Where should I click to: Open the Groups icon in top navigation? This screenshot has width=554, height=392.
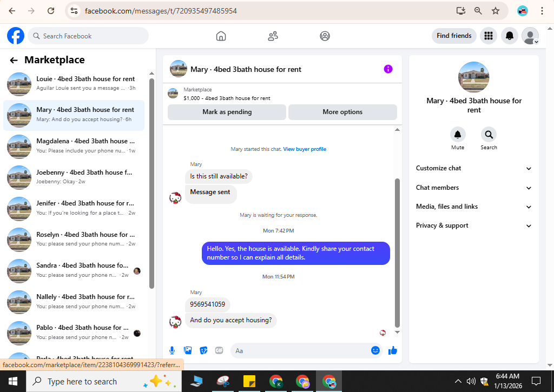(325, 36)
